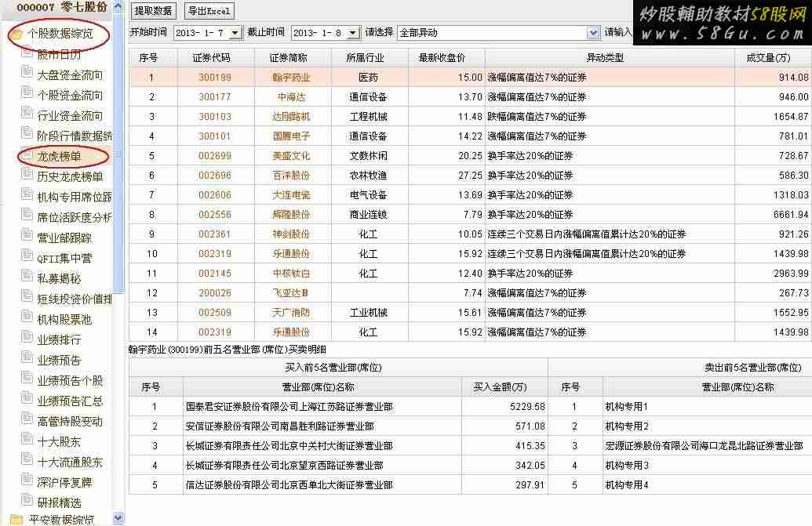Sort table by 最新收盘价 column header
The height and width of the screenshot is (526, 812).
click(x=447, y=58)
